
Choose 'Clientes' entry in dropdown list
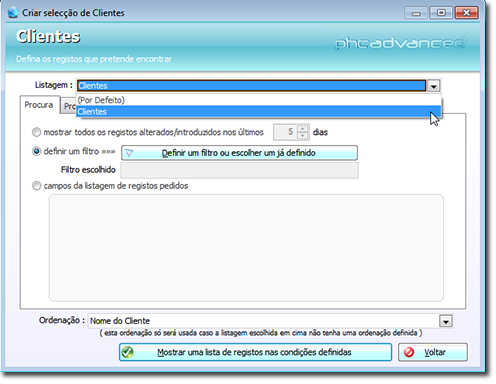point(259,112)
